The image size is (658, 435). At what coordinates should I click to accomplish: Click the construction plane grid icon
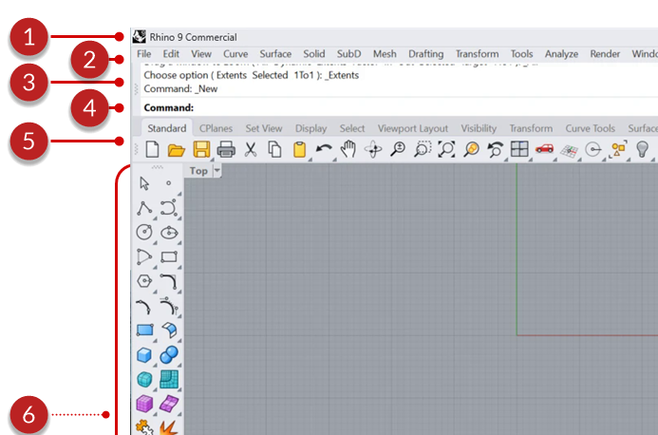tap(569, 151)
